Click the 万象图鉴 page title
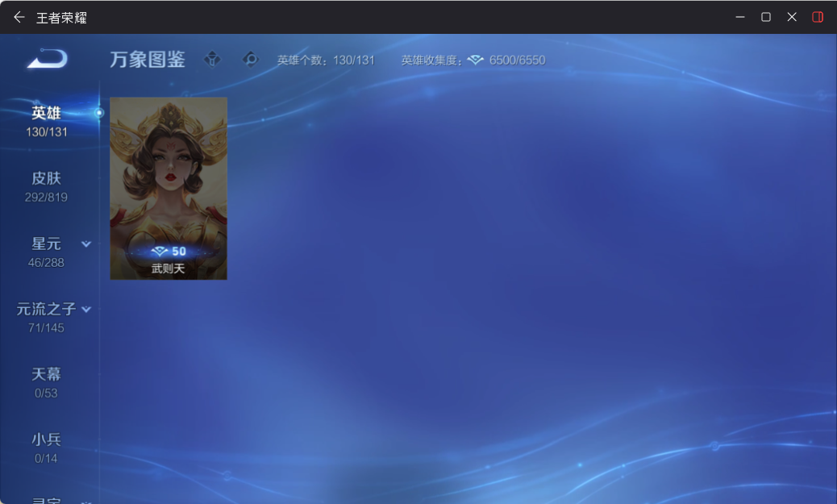This screenshot has height=504, width=837. click(x=148, y=59)
